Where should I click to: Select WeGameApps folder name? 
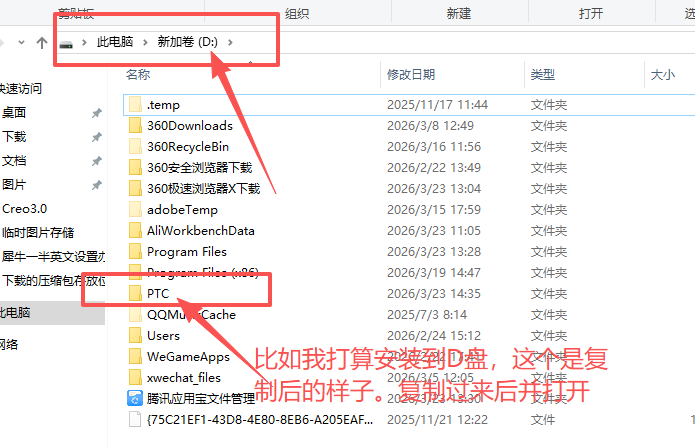[188, 357]
